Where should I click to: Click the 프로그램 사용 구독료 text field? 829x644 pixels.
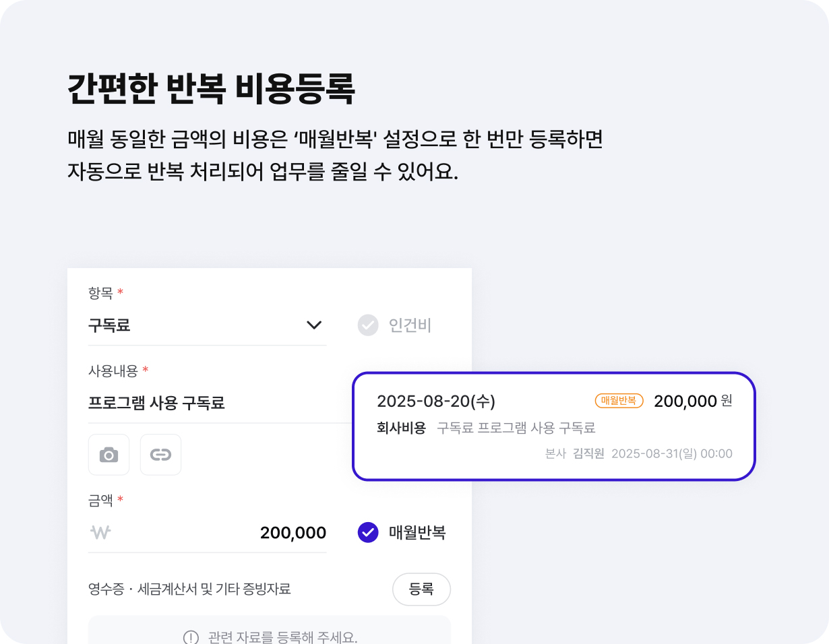tap(156, 403)
